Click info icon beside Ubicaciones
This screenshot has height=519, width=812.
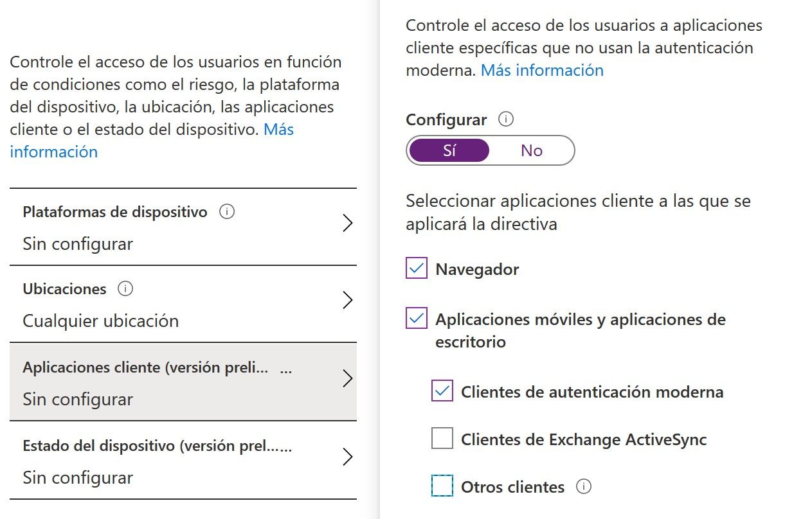click(x=125, y=289)
